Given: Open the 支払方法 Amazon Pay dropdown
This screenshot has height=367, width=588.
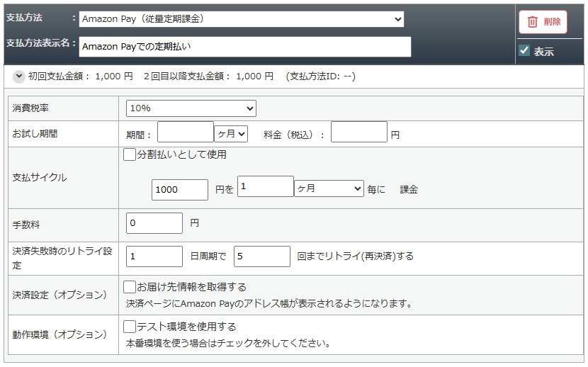Looking at the screenshot, I should [x=241, y=19].
